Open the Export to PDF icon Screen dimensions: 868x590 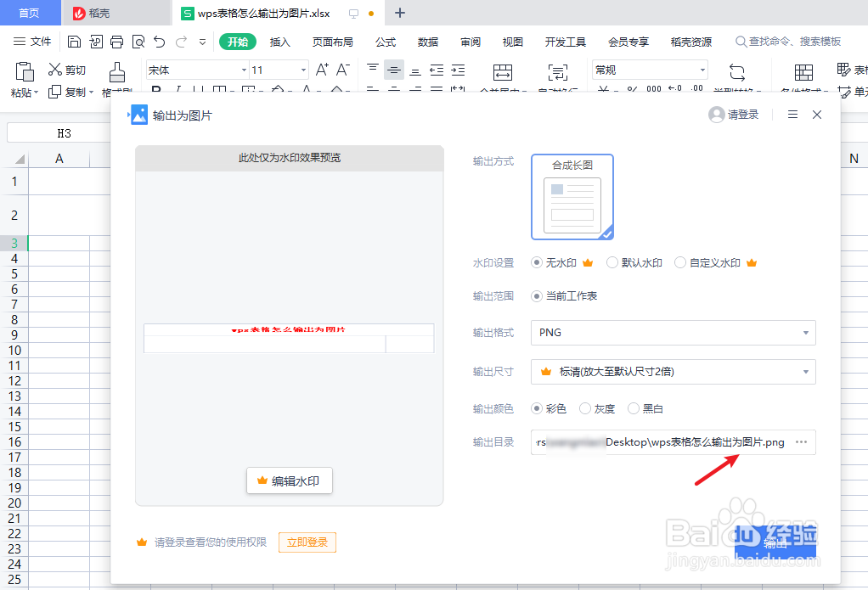[95, 41]
